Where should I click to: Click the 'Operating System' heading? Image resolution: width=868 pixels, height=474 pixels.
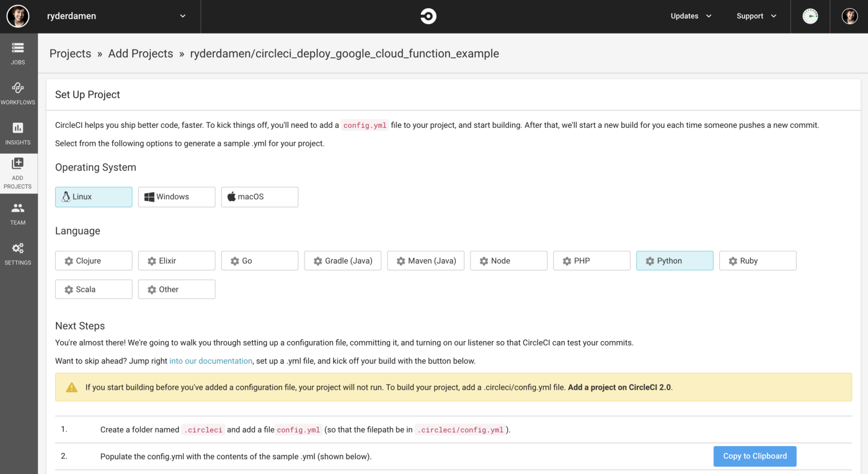(x=95, y=168)
